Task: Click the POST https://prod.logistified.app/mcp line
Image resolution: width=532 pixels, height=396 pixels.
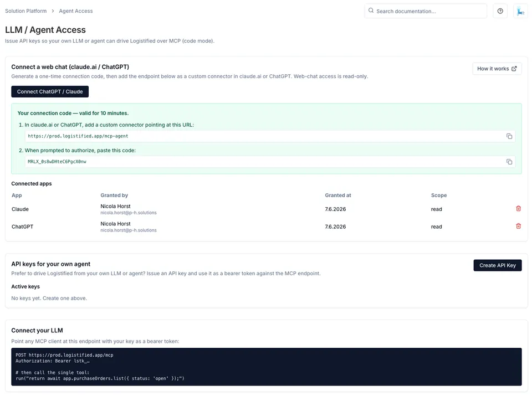Action: 64,355
